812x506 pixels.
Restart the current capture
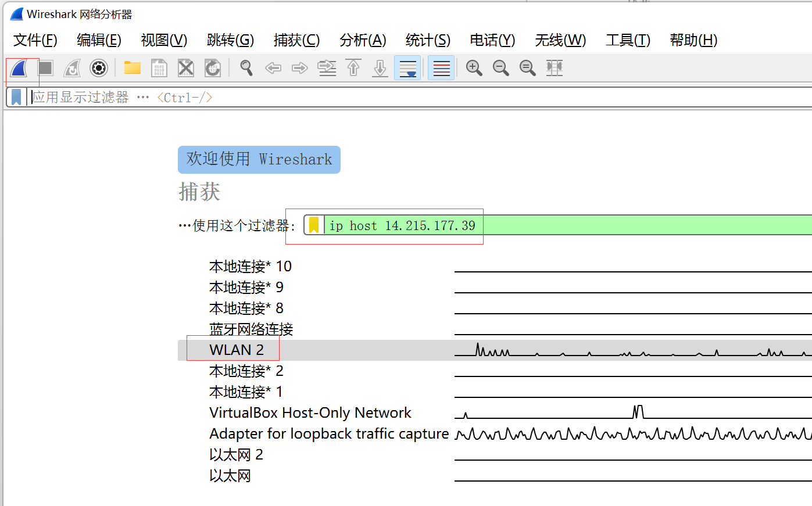click(x=72, y=68)
